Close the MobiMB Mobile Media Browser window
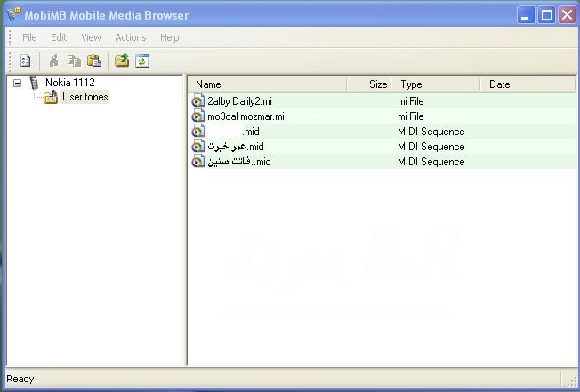This screenshot has height=392, width=580. 567,15
